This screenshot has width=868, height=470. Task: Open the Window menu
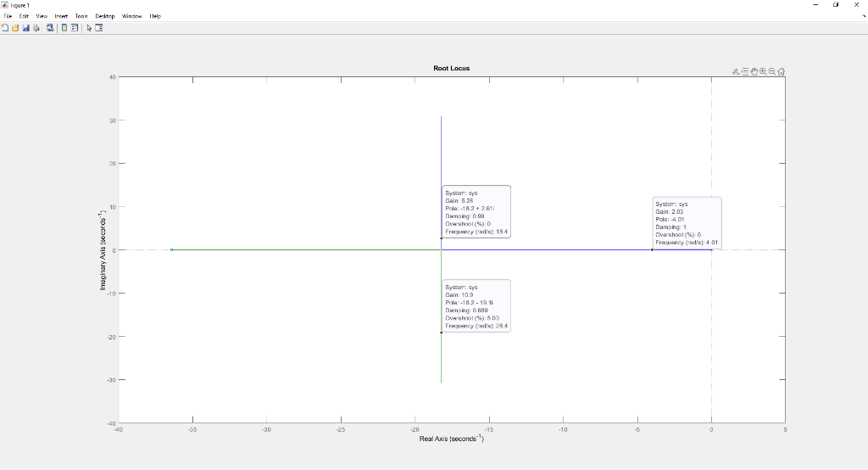pos(131,16)
